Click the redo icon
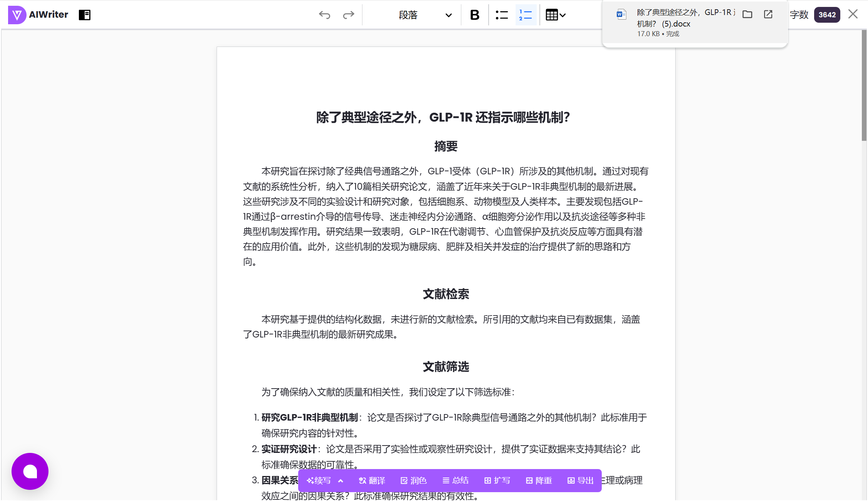 tap(348, 15)
